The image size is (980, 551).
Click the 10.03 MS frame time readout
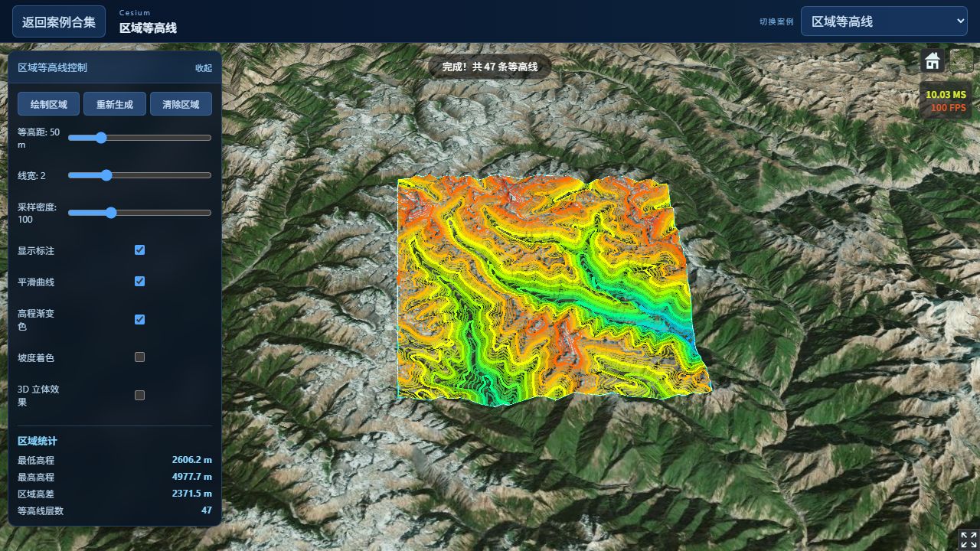point(946,94)
